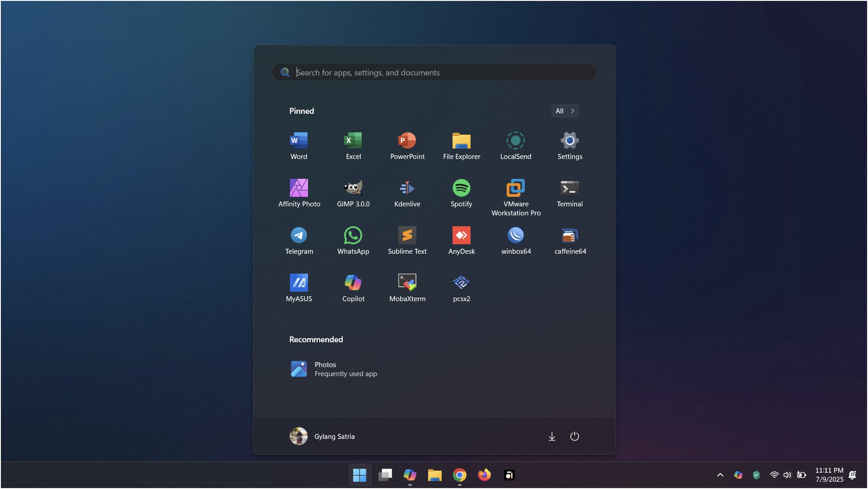
Task: Click the Windows Start button on the taskbar
Action: (359, 475)
